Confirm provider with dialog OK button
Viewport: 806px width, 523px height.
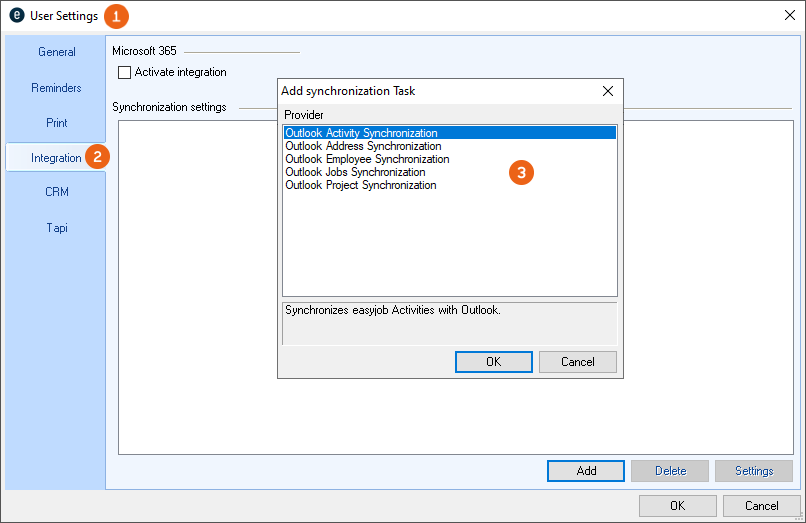click(x=494, y=362)
